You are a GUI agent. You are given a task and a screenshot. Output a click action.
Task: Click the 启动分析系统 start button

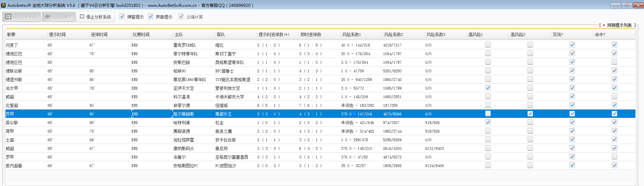22,17
